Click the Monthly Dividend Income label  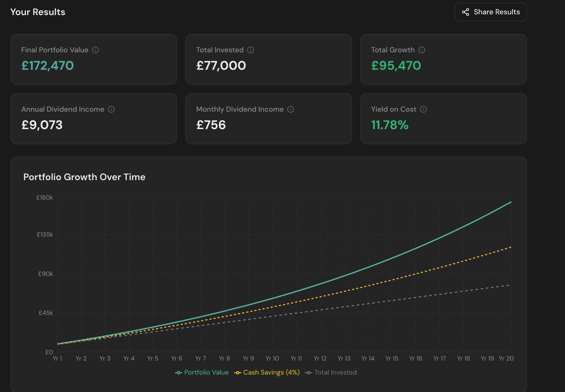(x=240, y=109)
